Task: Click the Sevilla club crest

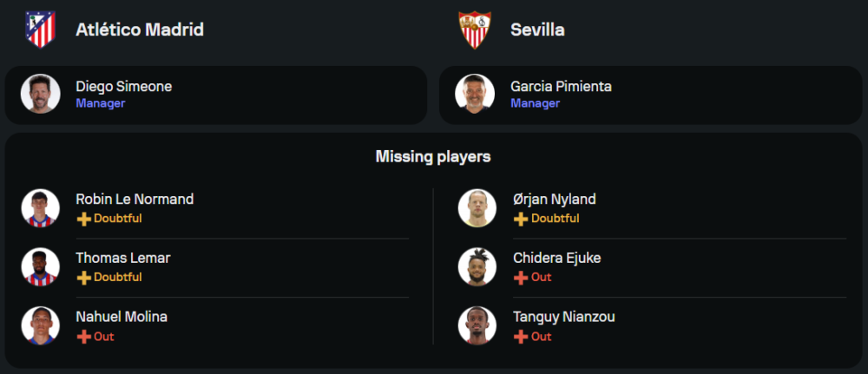Action: click(475, 30)
